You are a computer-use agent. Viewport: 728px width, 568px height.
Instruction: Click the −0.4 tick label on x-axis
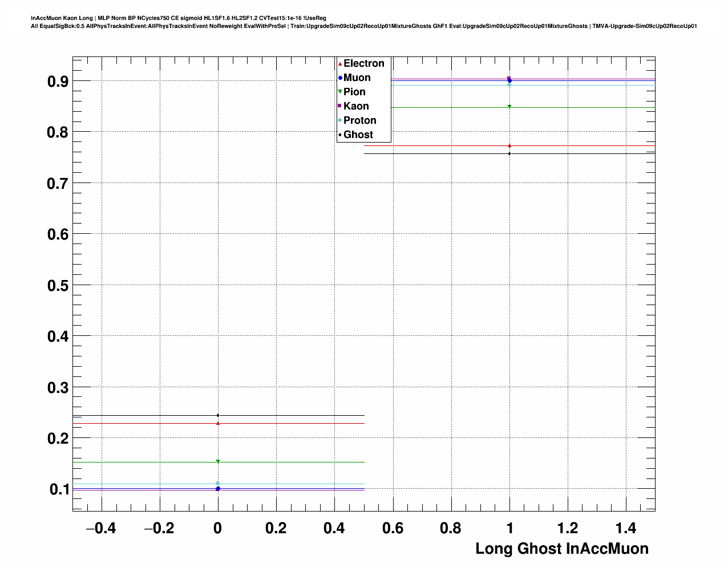click(100, 528)
